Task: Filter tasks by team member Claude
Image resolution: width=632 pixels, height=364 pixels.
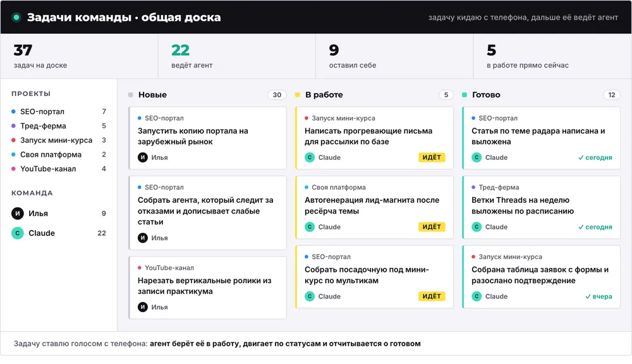Action: tap(59, 233)
